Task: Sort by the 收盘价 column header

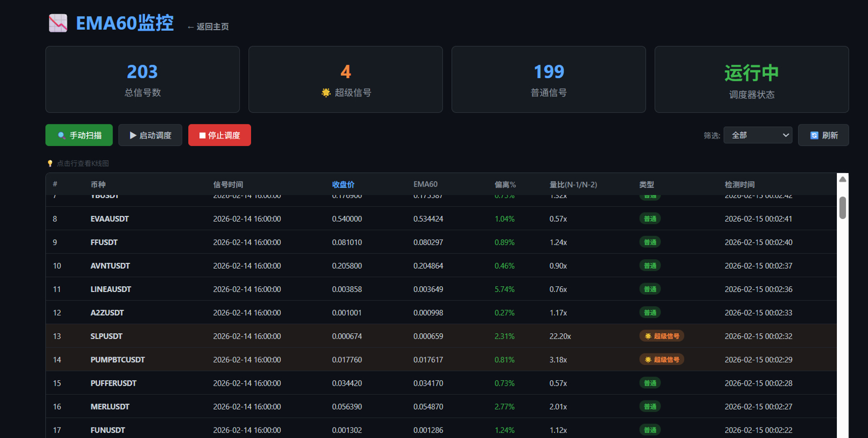Action: pyautogui.click(x=343, y=185)
